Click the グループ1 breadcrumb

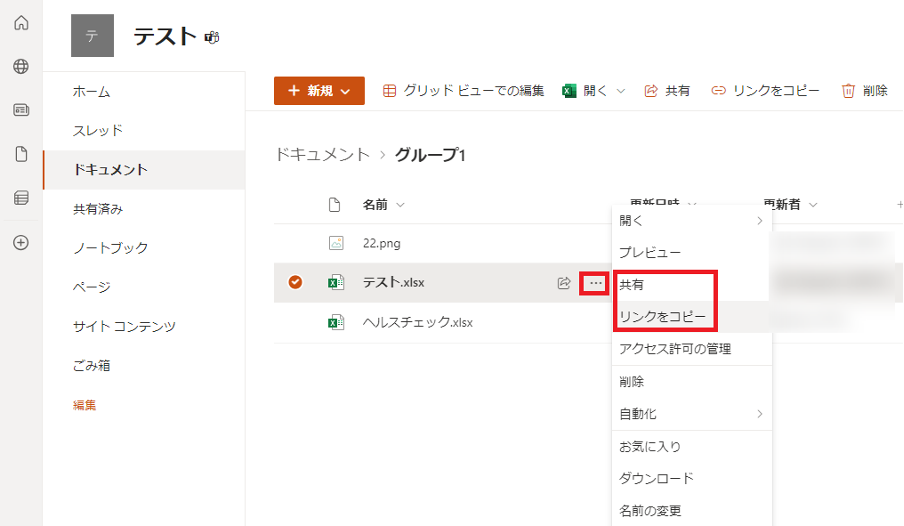430,155
